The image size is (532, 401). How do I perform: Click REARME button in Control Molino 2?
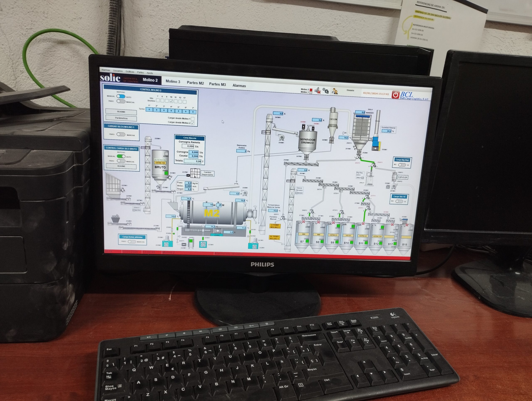(121, 112)
